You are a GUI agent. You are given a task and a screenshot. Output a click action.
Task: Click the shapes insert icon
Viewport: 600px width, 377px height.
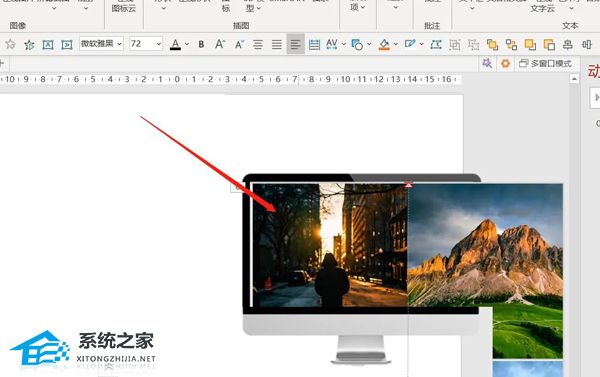click(x=357, y=44)
